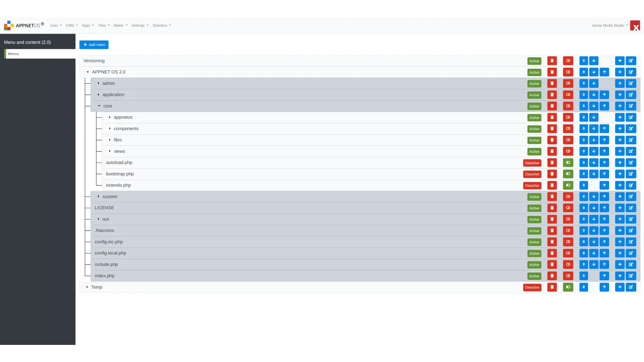The height and width of the screenshot is (362, 644).
Task: Click the xtrose Media Studio menu area
Action: point(609,25)
